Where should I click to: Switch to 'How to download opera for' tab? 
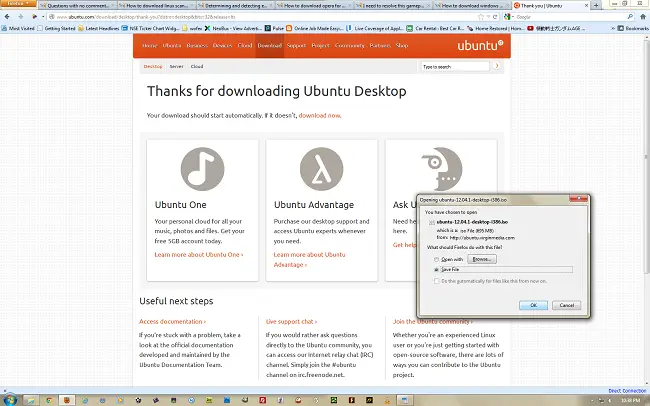(314, 6)
